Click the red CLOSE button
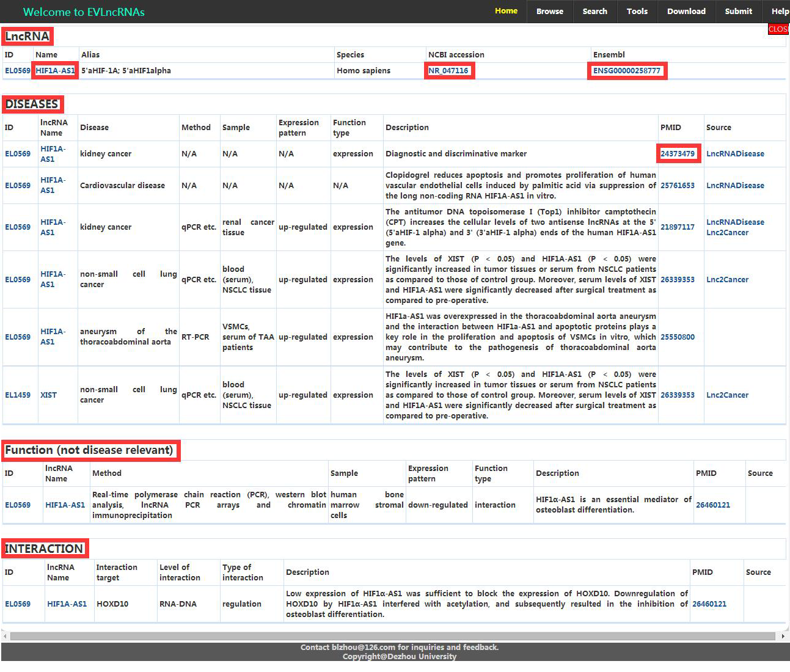The height and width of the screenshot is (672, 790). (778, 29)
